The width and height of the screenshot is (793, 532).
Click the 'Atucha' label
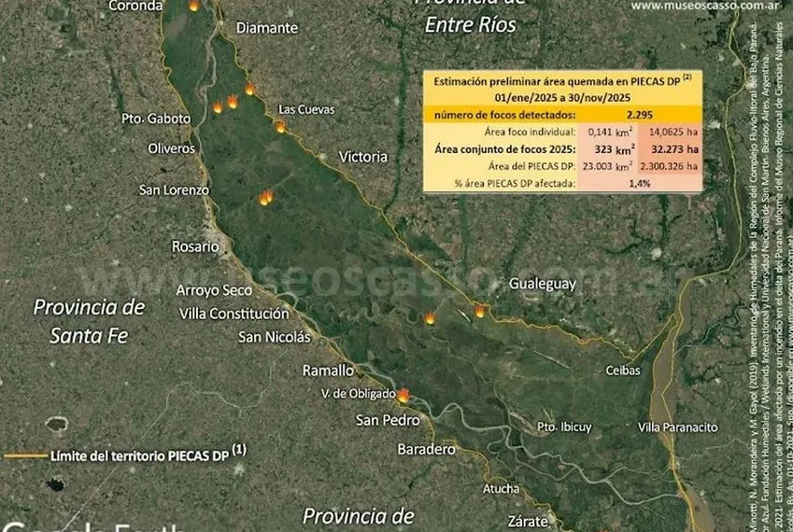coord(501,488)
